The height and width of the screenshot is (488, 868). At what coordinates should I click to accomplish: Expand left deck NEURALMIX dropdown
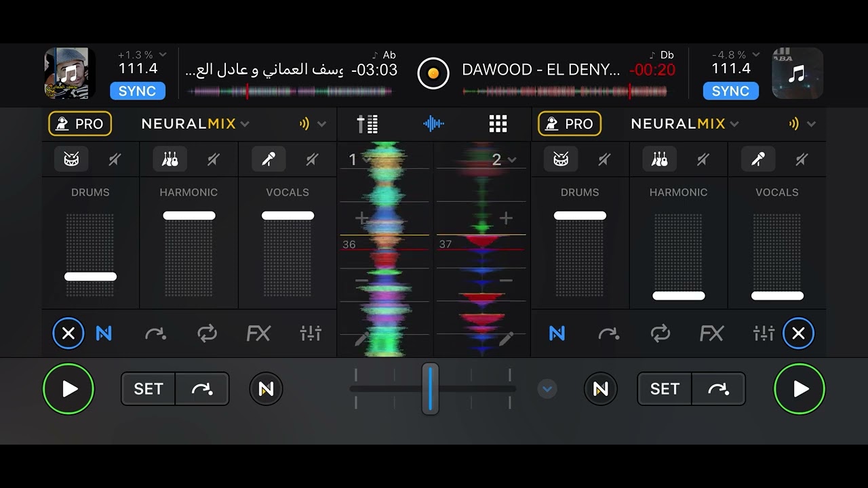click(x=195, y=123)
